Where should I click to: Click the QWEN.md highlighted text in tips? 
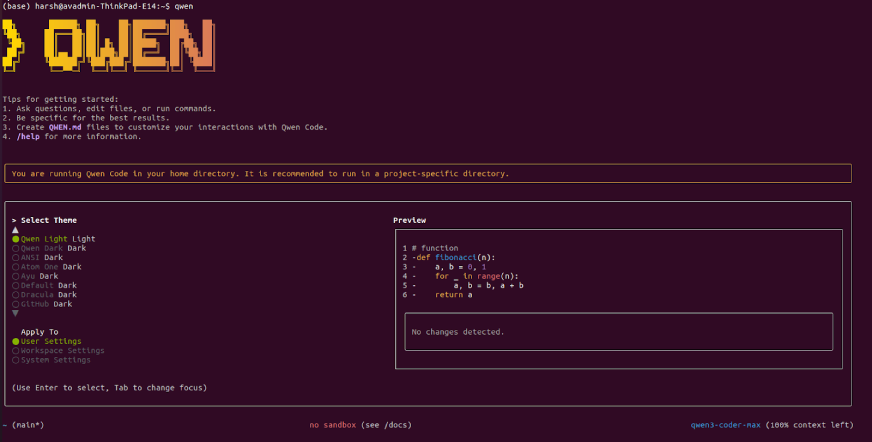click(x=65, y=127)
